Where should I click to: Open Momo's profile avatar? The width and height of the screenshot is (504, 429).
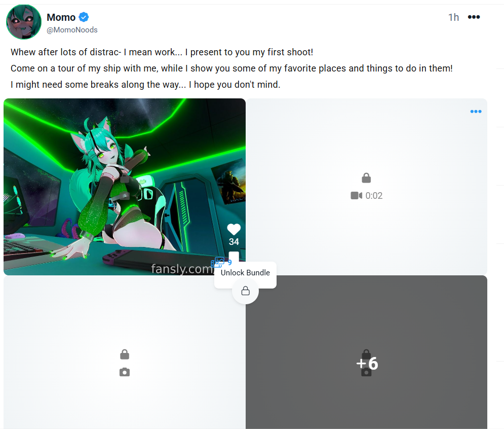(24, 22)
